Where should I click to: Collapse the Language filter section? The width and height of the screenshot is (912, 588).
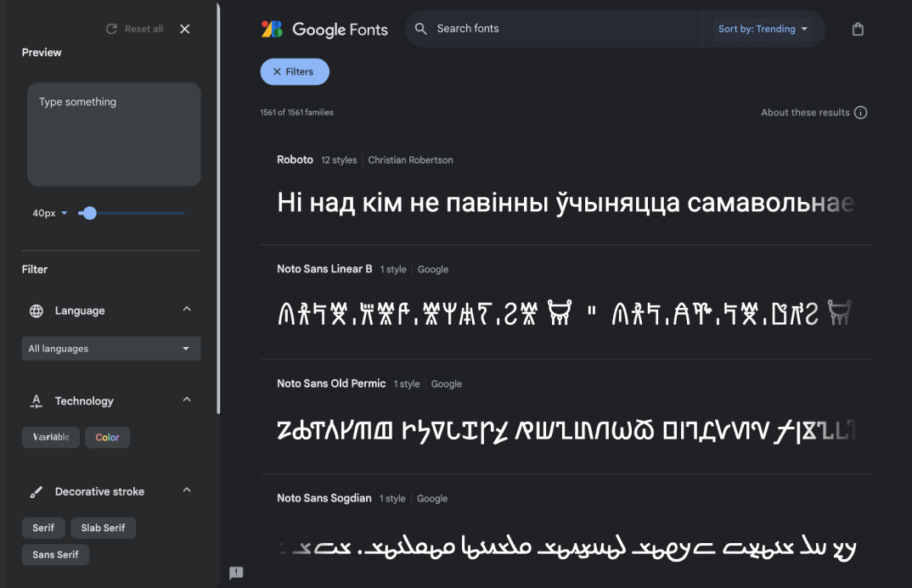coord(187,309)
